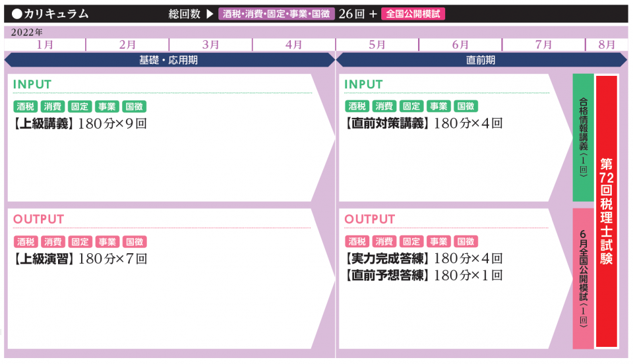Image resolution: width=633 pixels, height=364 pixels.
Task: Click pink 消費 tag above 上級演習
Action: pyautogui.click(x=53, y=242)
